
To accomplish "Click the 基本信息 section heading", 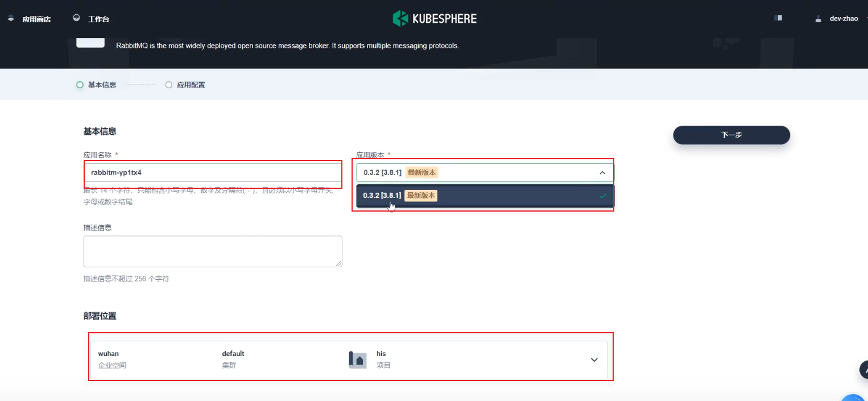I will tap(100, 131).
